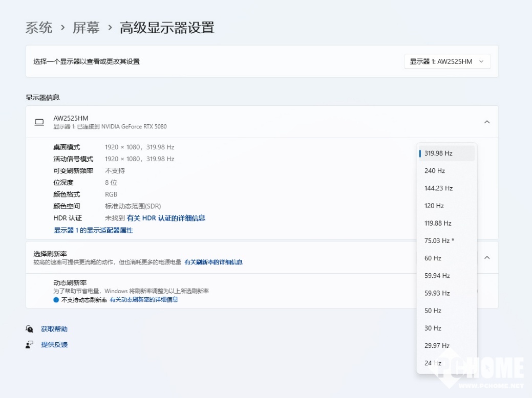Click the Get Help headset icon
Screen dimensions: 532x398
pyautogui.click(x=30, y=329)
